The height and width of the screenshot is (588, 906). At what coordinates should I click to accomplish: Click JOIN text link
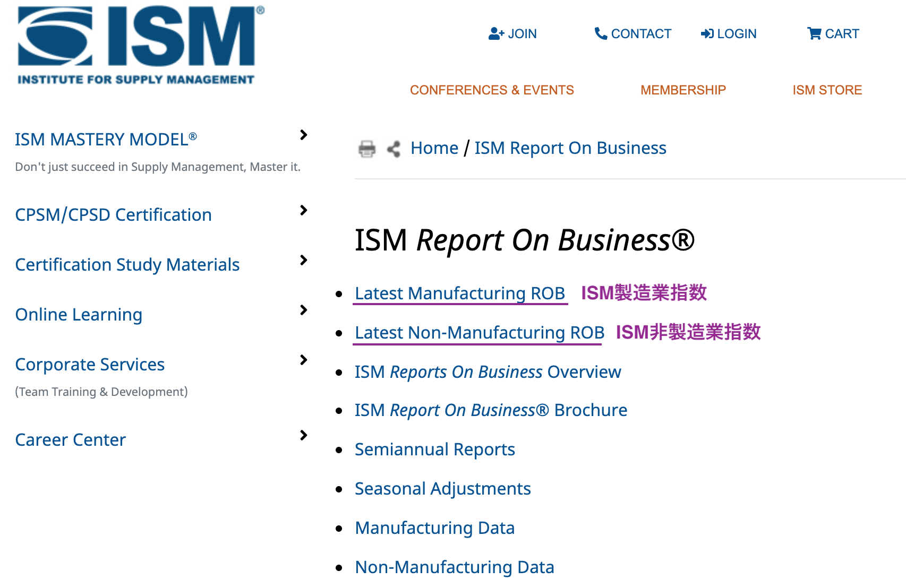pos(522,34)
